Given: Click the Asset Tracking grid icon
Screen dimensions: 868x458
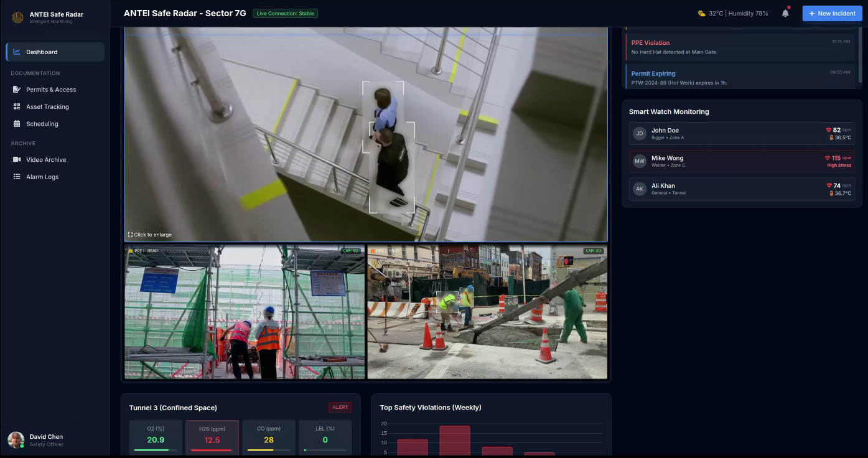Looking at the screenshot, I should click(17, 106).
